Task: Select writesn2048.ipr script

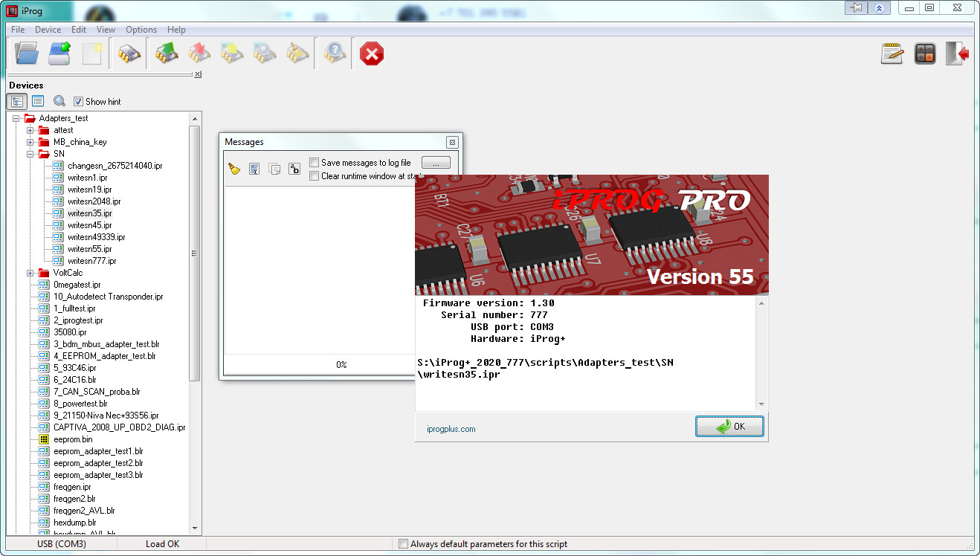Action: 94,201
